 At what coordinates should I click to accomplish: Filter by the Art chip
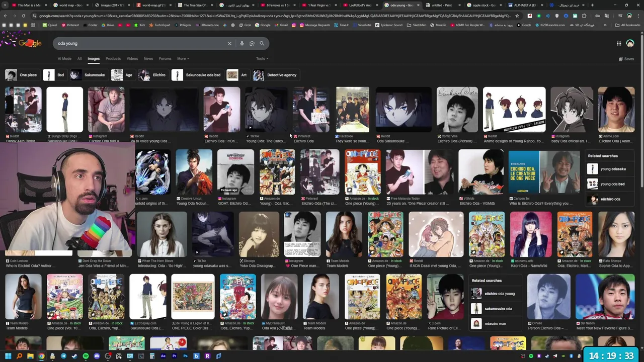pyautogui.click(x=237, y=75)
